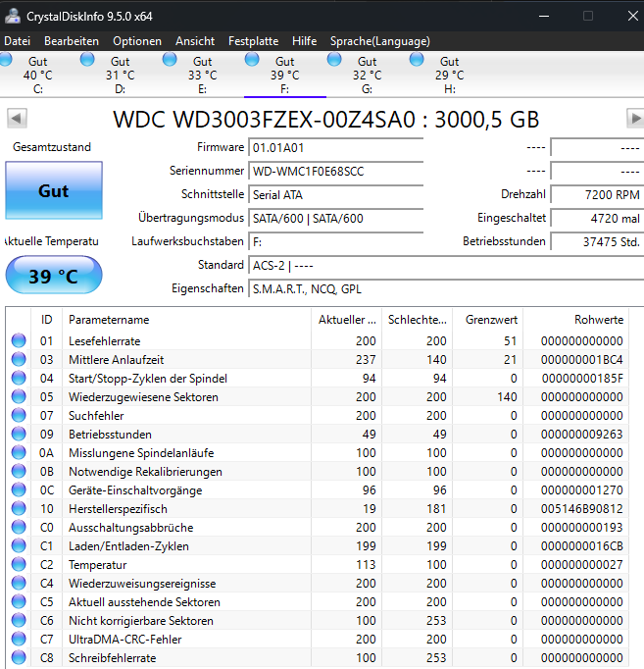Viewport: 644px width, 669px height.
Task: Click the Eigenschaften field S.M.A.R.T., NCQ, GPL
Action: point(446,288)
